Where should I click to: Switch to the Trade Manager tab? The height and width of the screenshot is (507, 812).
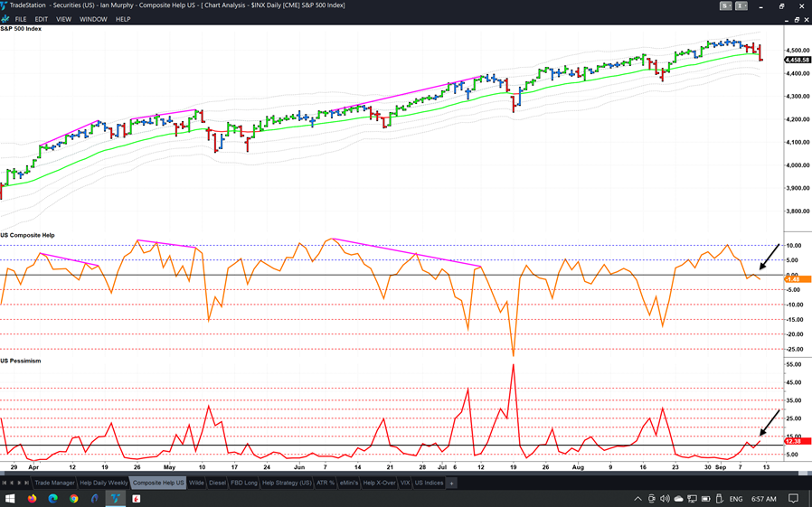[54, 483]
